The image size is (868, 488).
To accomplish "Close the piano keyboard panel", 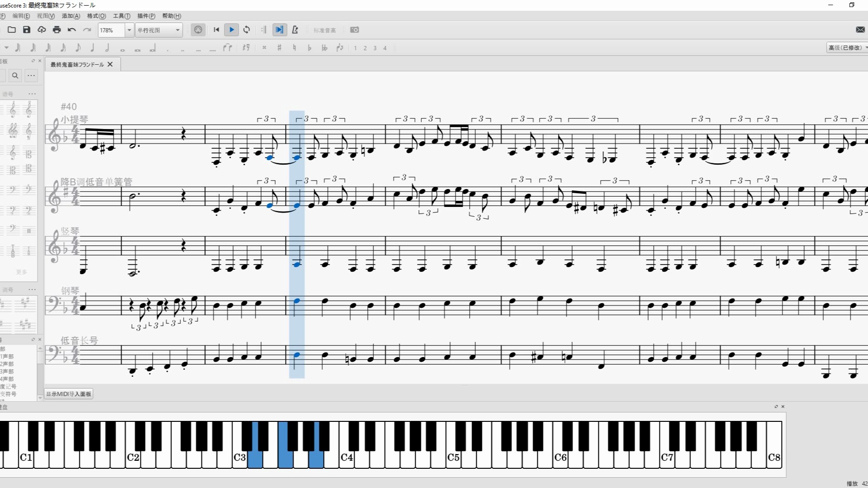I will [783, 406].
